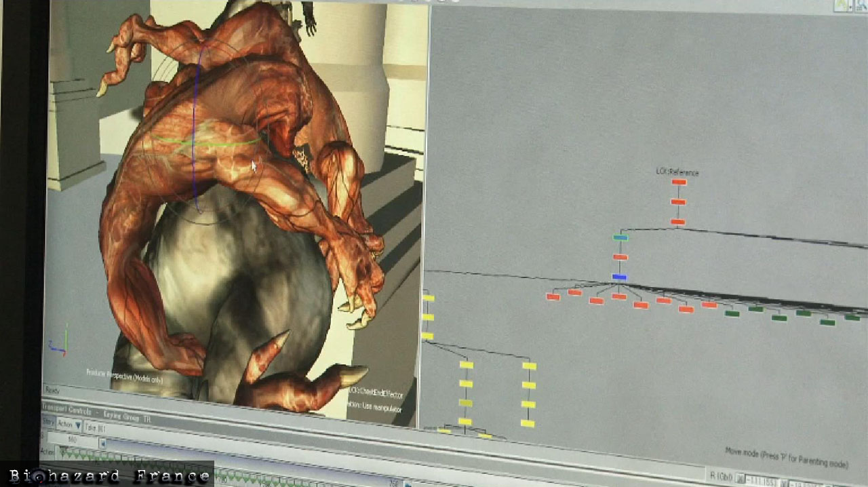Click the 'Use manipulator' action text
The image size is (868, 487).
(x=382, y=408)
